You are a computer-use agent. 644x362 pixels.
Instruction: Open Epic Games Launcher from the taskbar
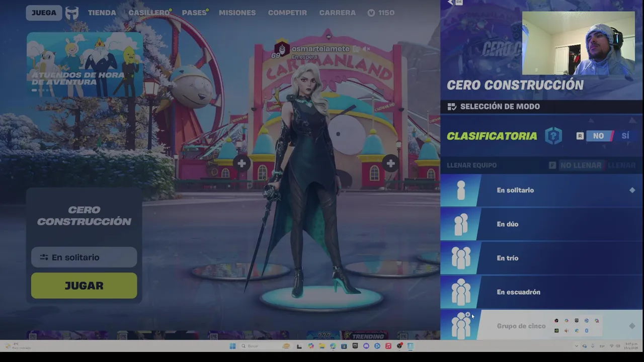pyautogui.click(x=355, y=346)
